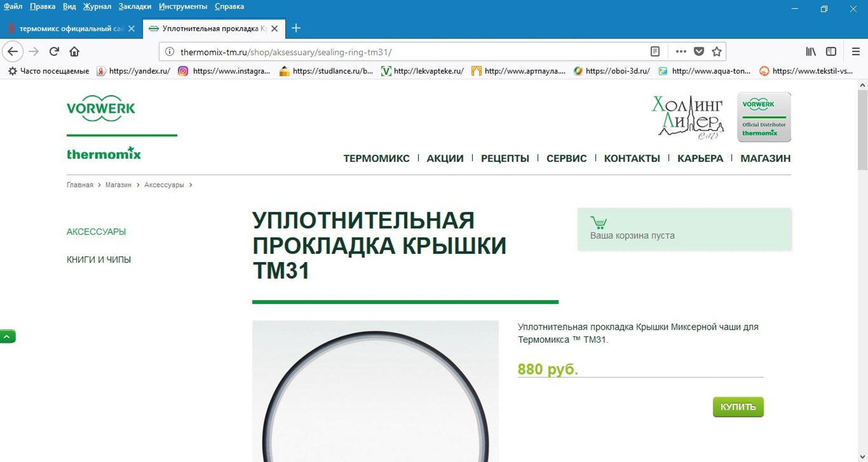
Task: Click the КУПИТЬ buy button
Action: pos(738,407)
